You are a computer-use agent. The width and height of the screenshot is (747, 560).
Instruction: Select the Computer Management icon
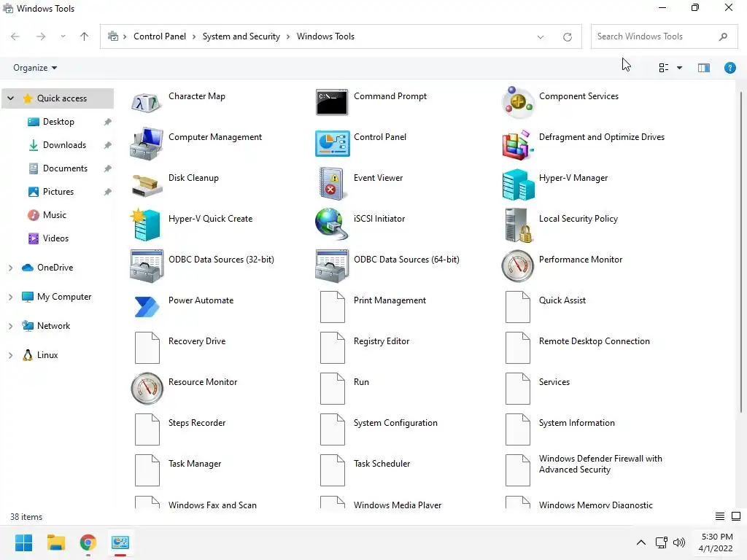[x=146, y=143]
